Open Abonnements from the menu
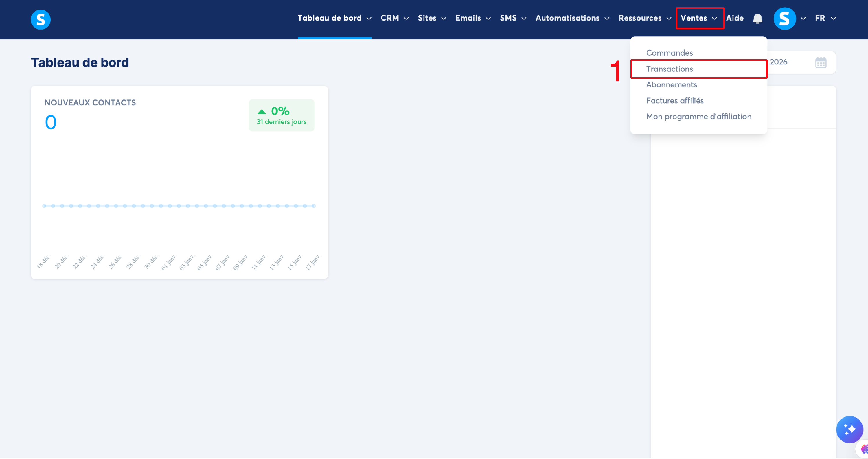868x459 pixels. click(671, 85)
